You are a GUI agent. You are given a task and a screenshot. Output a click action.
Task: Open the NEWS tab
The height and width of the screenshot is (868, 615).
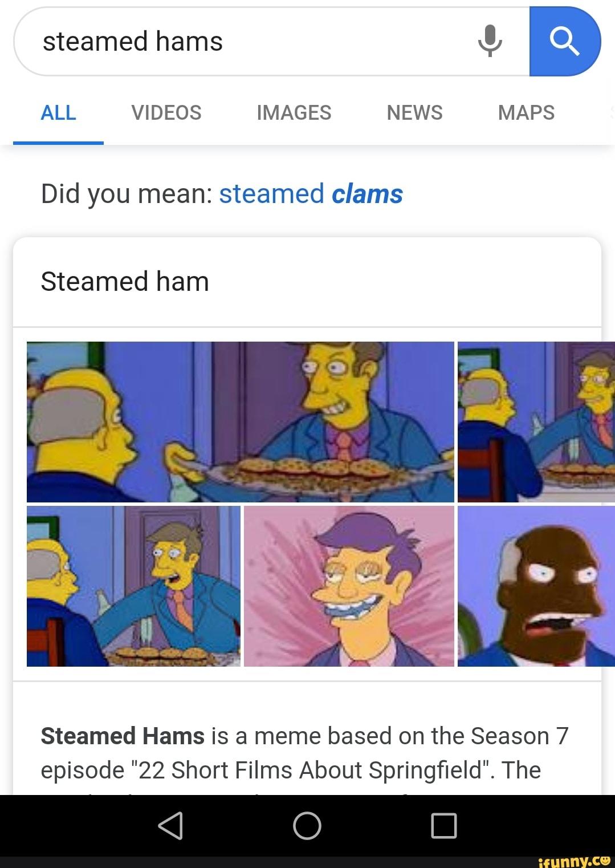(414, 113)
